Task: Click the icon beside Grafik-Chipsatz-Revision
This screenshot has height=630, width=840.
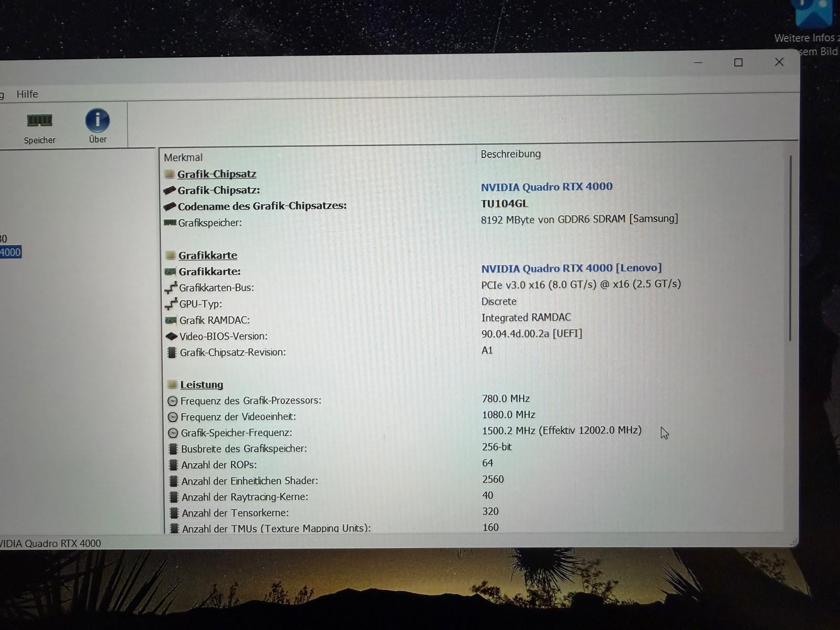Action: pyautogui.click(x=172, y=352)
